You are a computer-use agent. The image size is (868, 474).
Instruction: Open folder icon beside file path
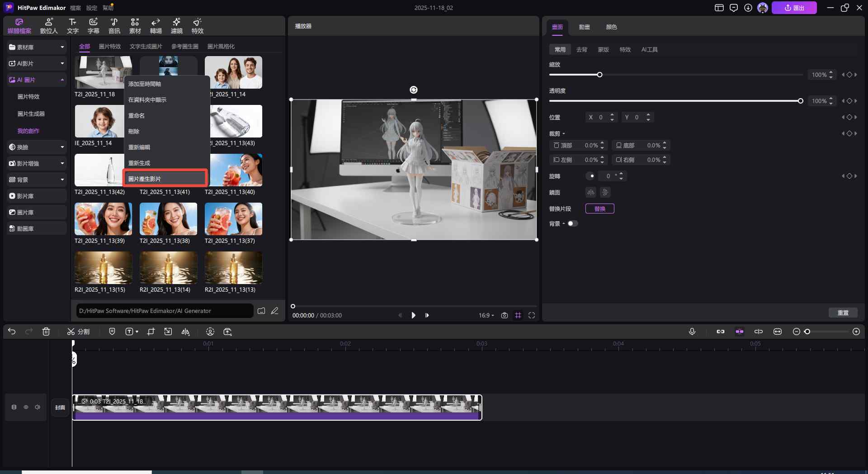261,311
